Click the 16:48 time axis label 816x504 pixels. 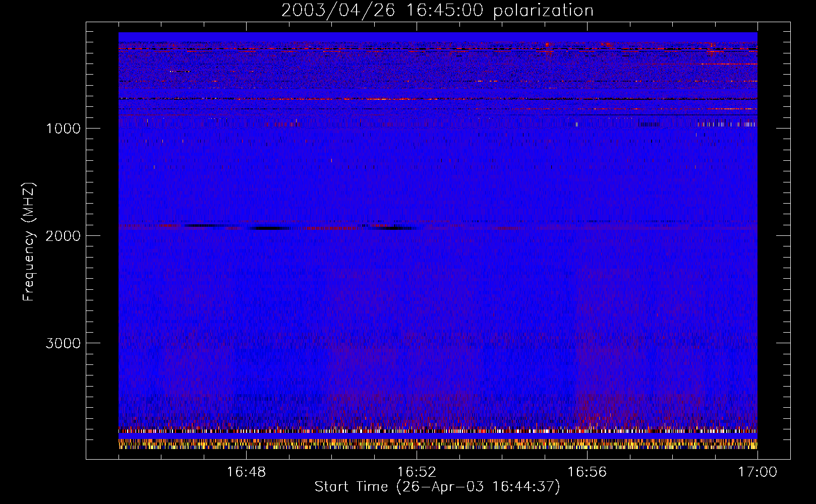pos(246,472)
